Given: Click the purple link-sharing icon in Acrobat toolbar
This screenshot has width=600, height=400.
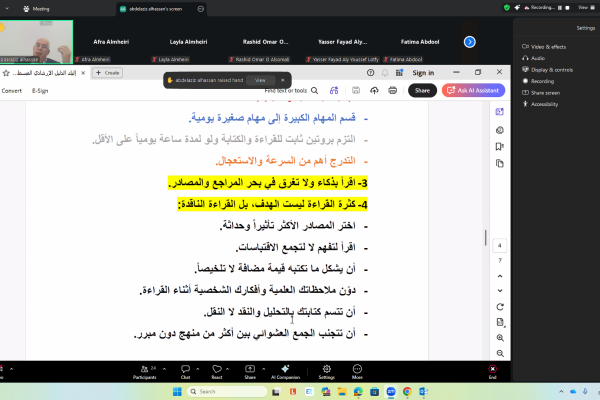Looking at the screenshot, I should (334, 90).
